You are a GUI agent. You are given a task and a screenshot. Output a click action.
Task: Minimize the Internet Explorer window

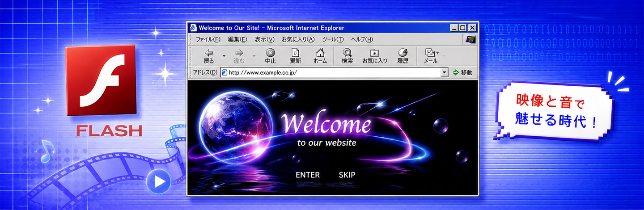(455, 28)
